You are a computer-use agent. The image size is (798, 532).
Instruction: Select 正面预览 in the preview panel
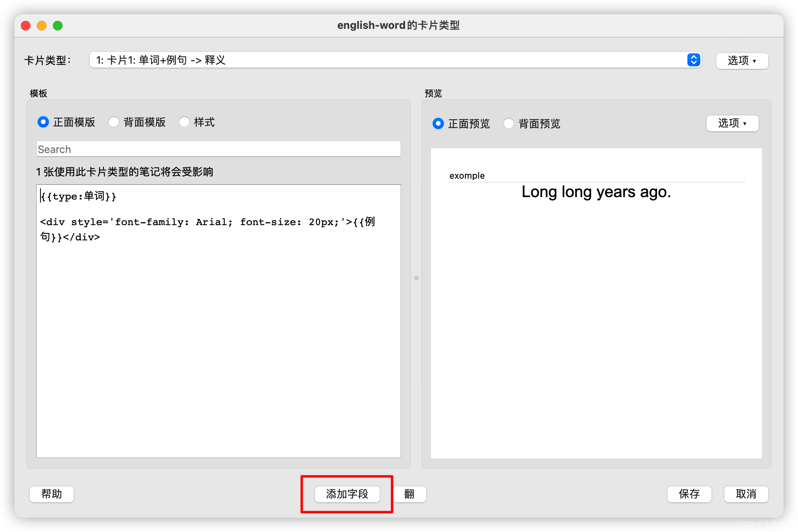point(438,123)
